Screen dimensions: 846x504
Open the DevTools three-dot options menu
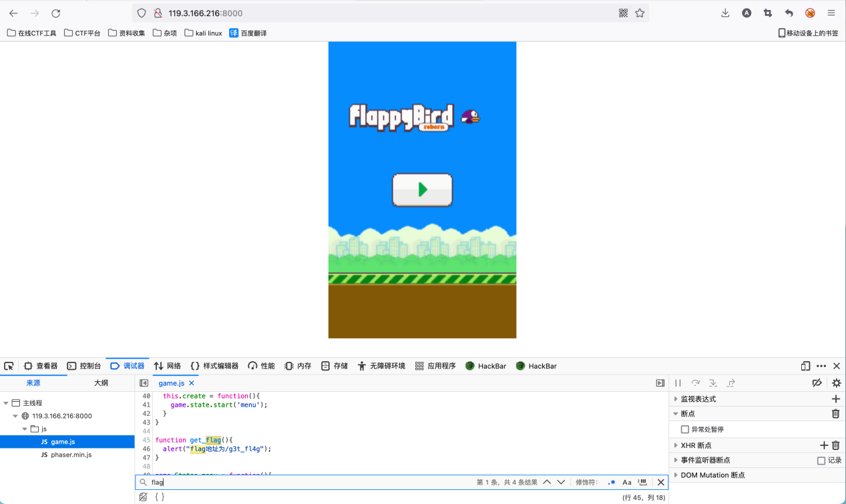(x=821, y=366)
